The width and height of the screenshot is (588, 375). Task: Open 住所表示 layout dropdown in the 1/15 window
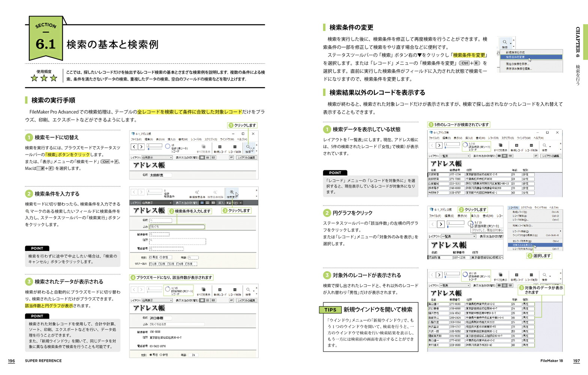click(x=157, y=300)
